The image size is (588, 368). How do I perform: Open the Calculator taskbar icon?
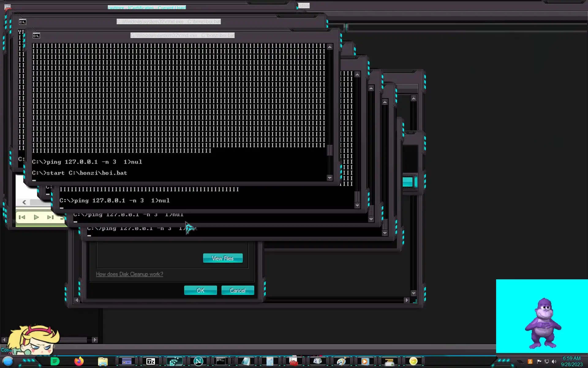click(269, 362)
